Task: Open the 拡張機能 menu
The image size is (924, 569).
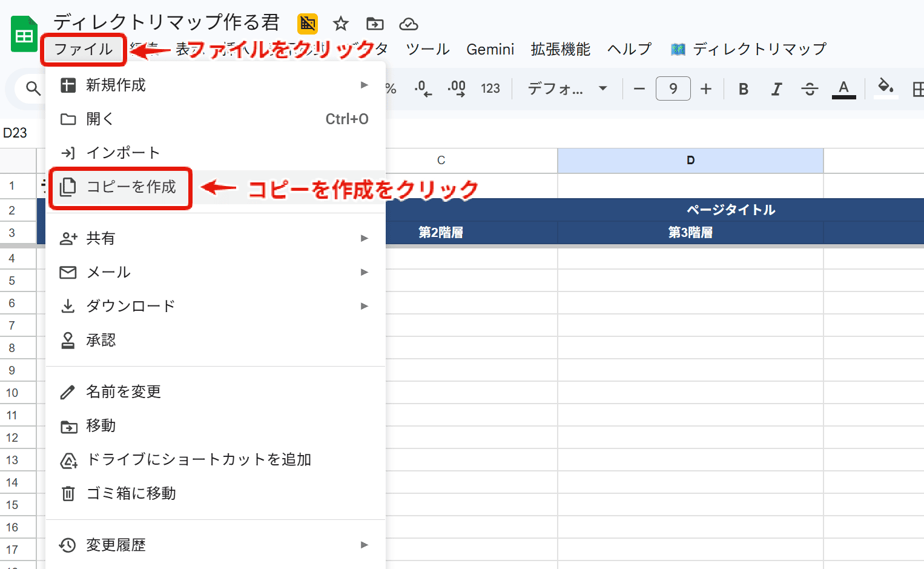Action: [x=560, y=49]
